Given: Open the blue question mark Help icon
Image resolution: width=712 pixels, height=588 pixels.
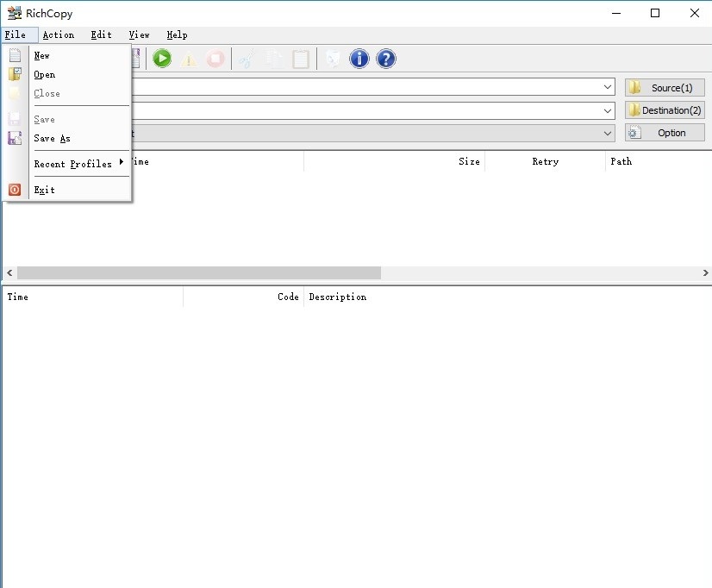Looking at the screenshot, I should click(386, 59).
